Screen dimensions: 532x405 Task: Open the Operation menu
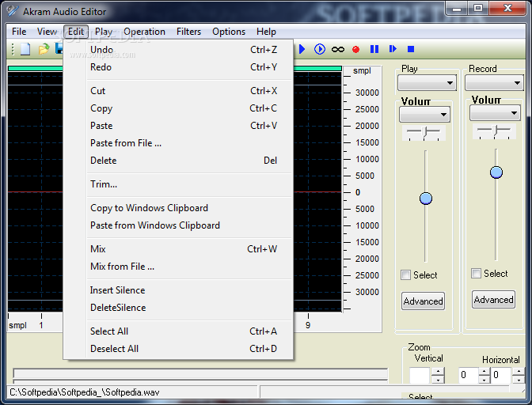[x=144, y=32]
